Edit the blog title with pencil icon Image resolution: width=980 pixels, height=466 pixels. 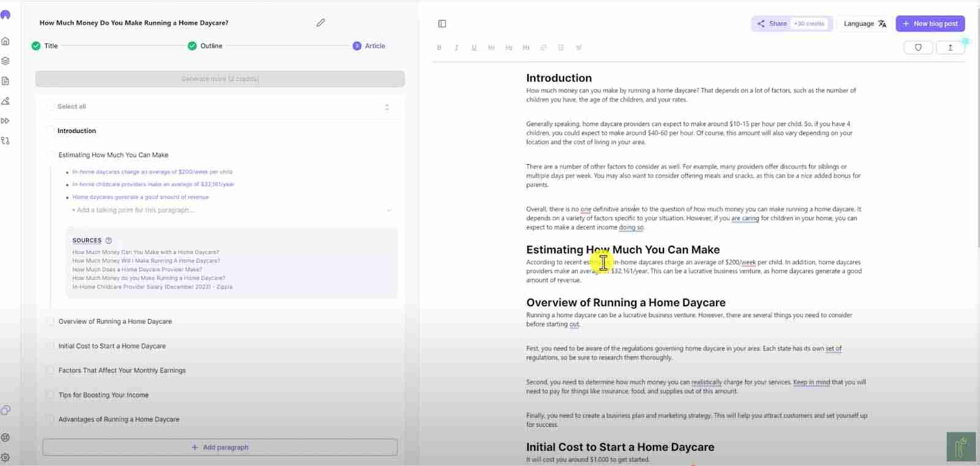[320, 23]
